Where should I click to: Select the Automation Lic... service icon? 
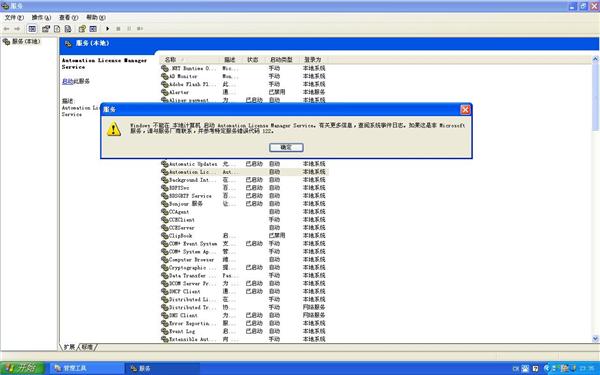[165, 172]
